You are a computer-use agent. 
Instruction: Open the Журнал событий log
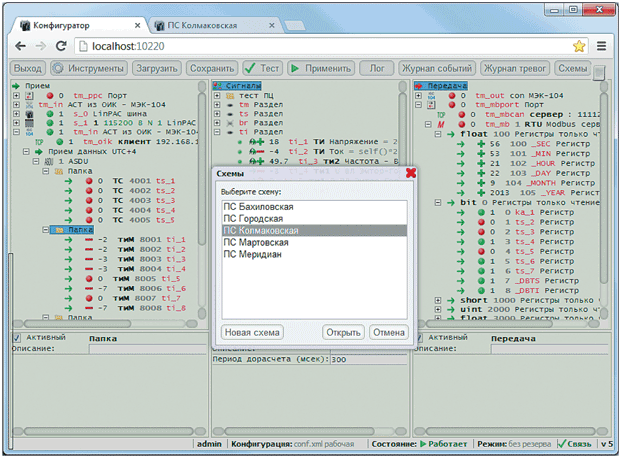tap(437, 68)
